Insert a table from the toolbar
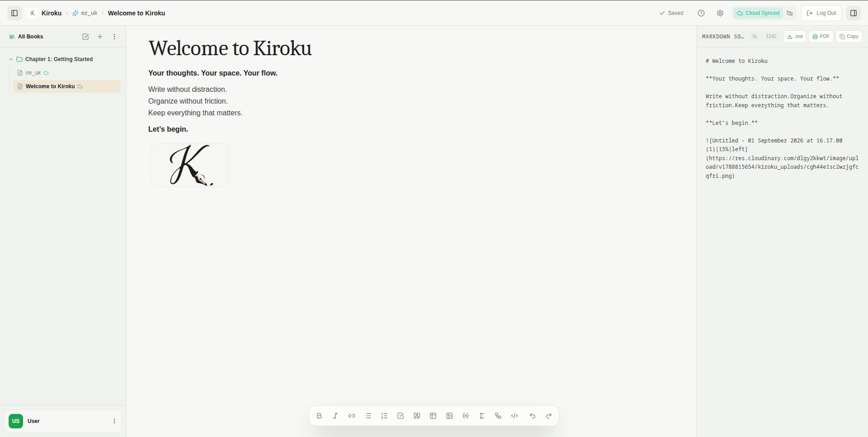The height and width of the screenshot is (437, 868). [x=433, y=416]
